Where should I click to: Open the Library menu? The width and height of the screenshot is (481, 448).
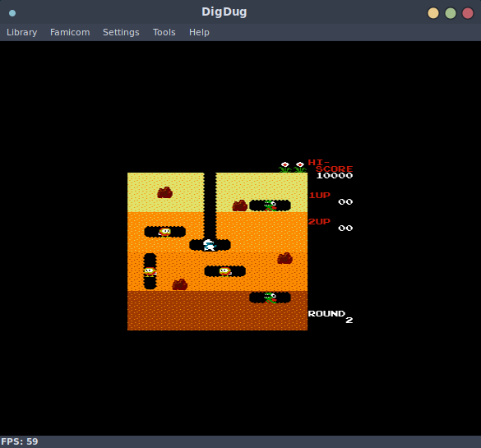pyautogui.click(x=21, y=32)
